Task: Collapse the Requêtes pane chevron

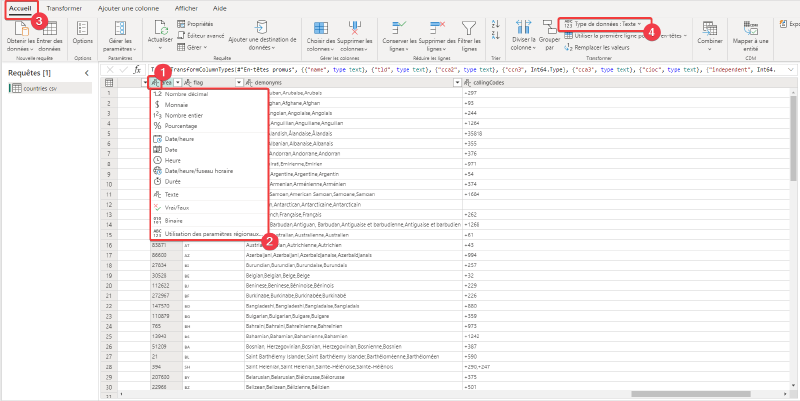Action: pos(86,73)
